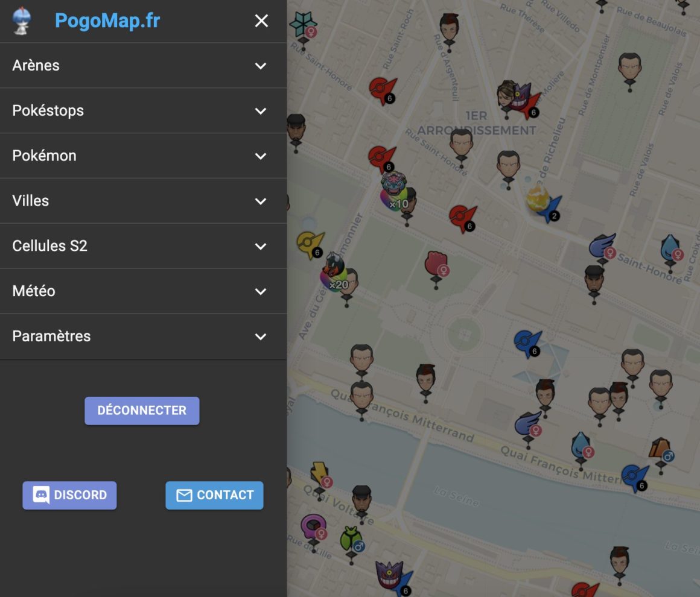Click the PogoMap.fr title link
The height and width of the screenshot is (597, 700).
(x=107, y=21)
